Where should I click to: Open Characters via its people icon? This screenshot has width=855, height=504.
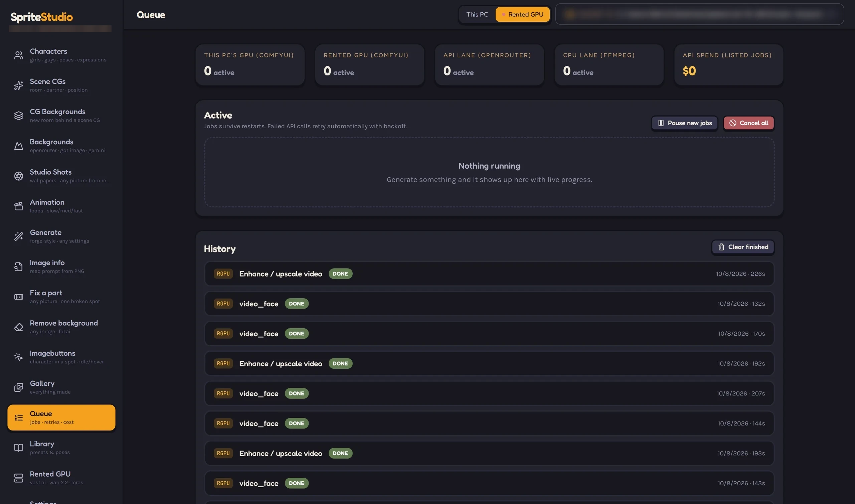pos(19,55)
